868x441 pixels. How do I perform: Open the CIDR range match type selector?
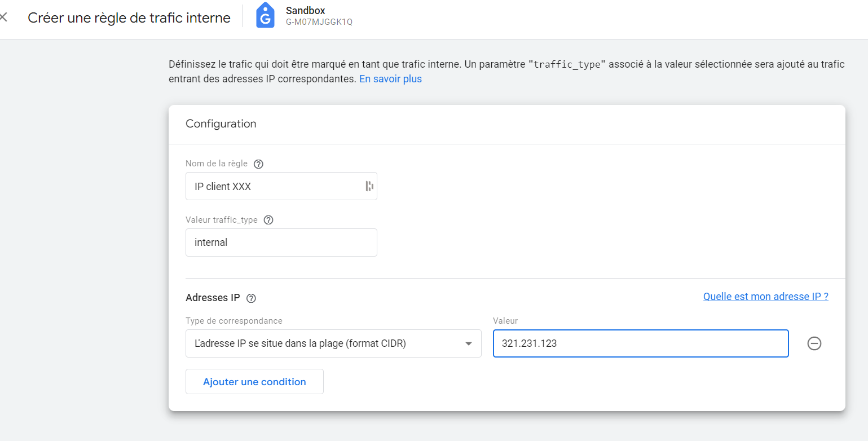coord(333,343)
